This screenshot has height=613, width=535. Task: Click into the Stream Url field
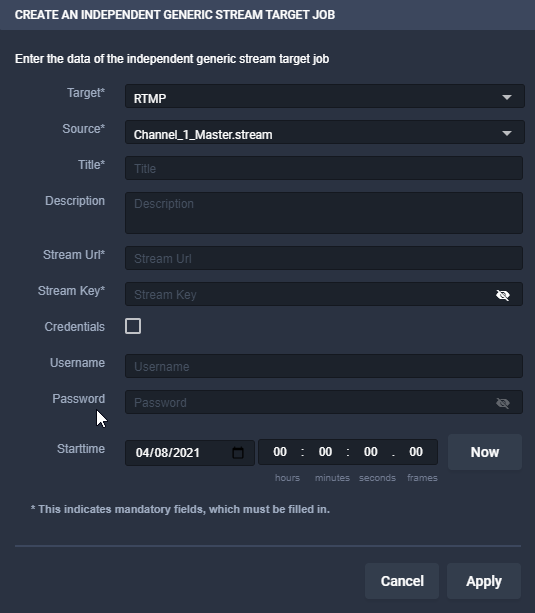(324, 258)
